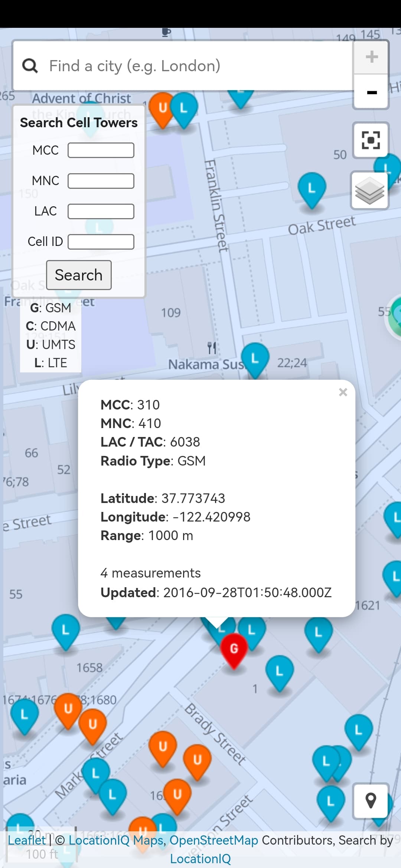The image size is (401, 868).
Task: Tap the LTE marker above the 1658 label
Action: pos(66,632)
